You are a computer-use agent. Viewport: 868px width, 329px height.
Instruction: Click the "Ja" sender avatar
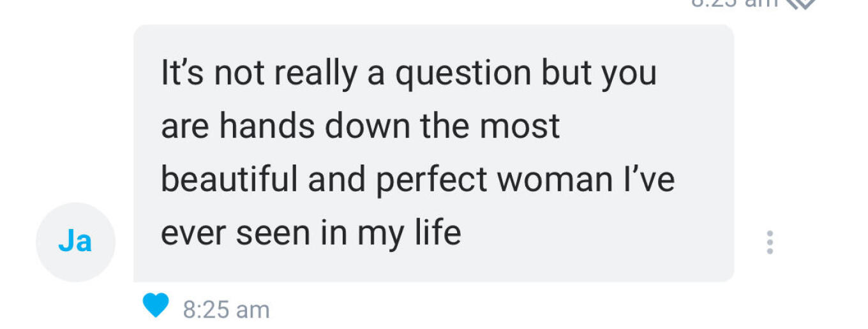pyautogui.click(x=75, y=242)
